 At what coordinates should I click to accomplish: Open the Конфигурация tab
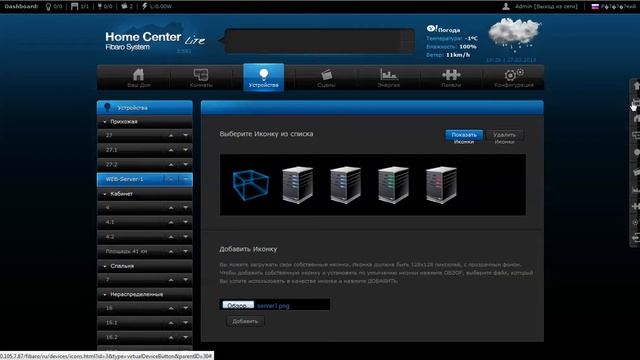[513, 78]
